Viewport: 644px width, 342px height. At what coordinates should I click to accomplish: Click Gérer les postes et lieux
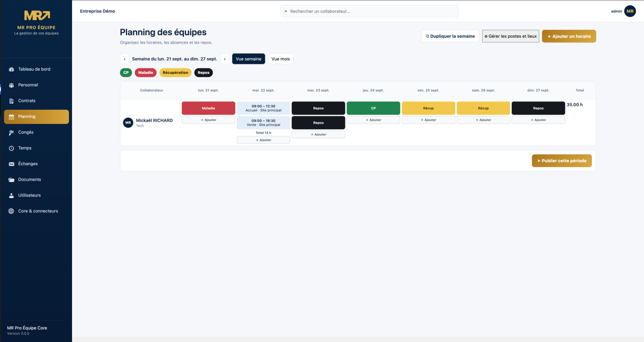pyautogui.click(x=511, y=36)
